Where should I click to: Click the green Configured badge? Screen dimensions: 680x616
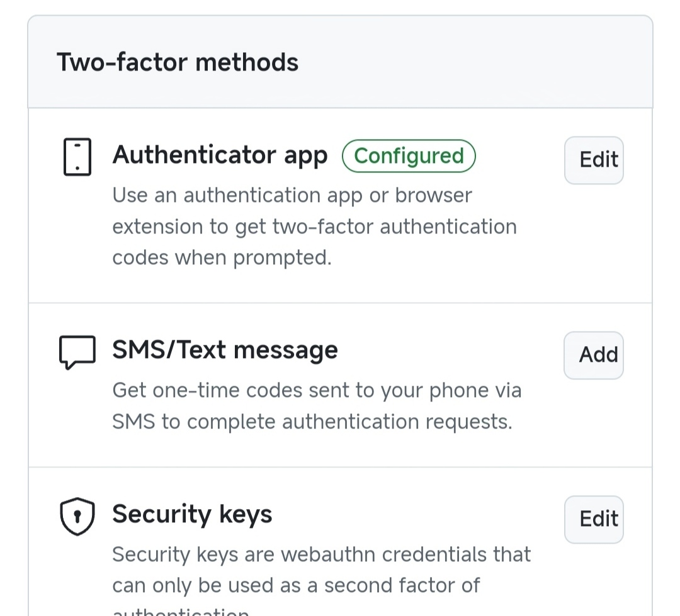409,156
